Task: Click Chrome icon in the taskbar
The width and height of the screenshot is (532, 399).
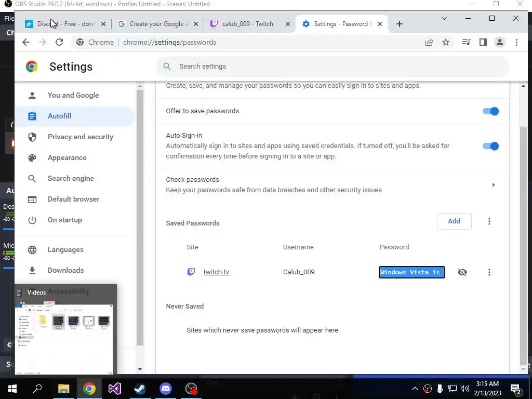Action: 89,389
